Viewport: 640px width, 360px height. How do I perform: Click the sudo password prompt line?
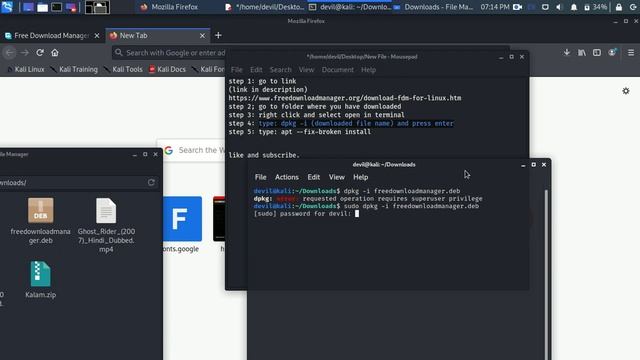click(306, 214)
